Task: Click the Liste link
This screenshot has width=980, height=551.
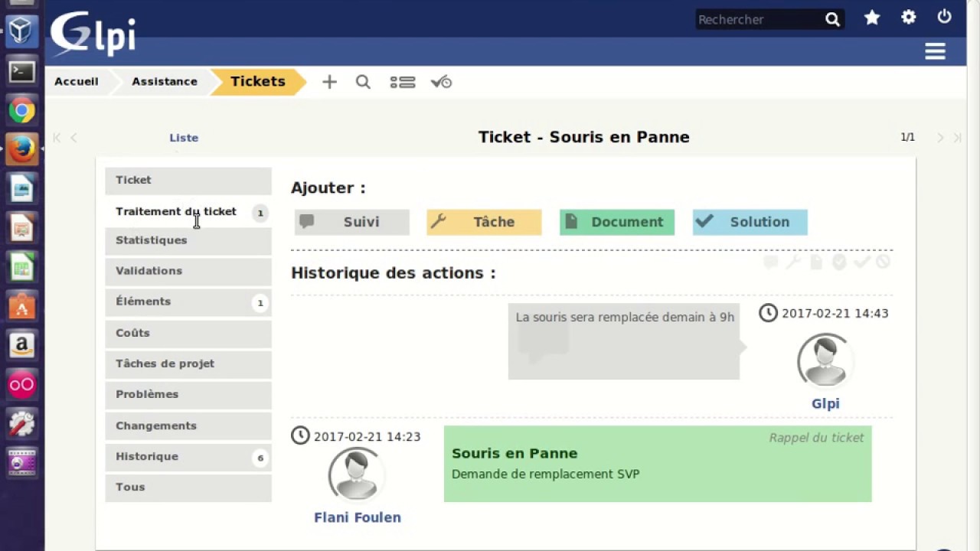Action: point(184,138)
